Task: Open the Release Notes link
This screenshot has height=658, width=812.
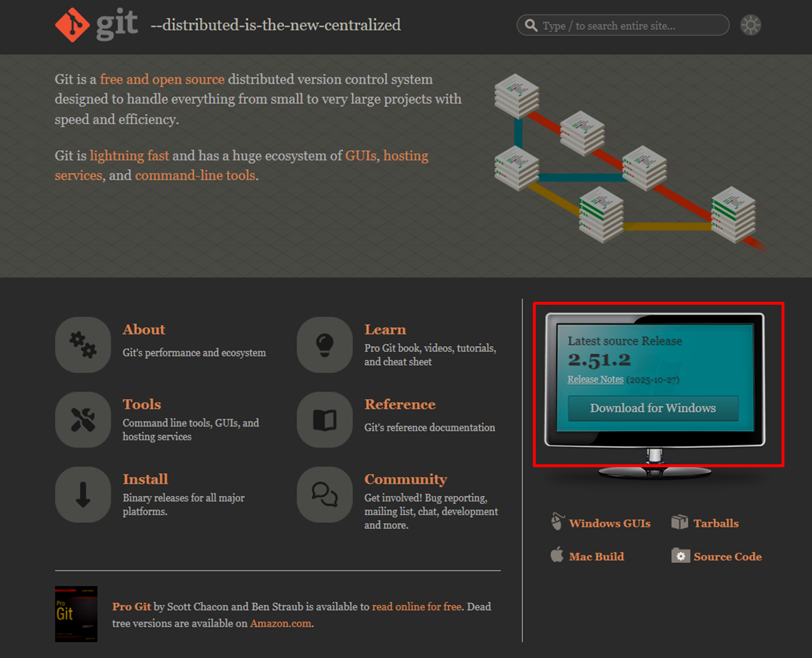Action: pyautogui.click(x=595, y=379)
